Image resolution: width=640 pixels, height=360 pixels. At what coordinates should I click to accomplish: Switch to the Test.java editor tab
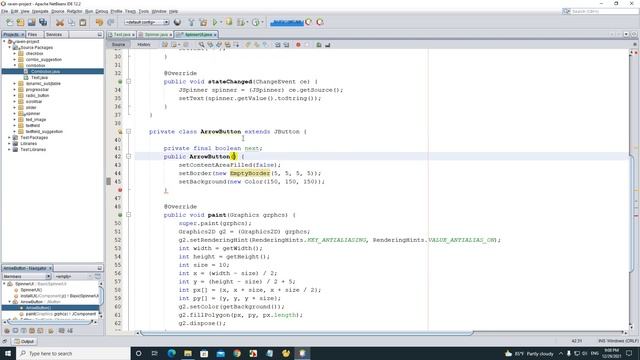122,35
